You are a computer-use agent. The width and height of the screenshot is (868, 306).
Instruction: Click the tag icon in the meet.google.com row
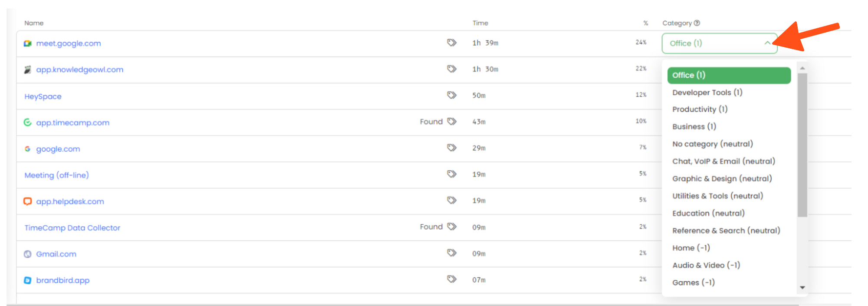(x=452, y=43)
